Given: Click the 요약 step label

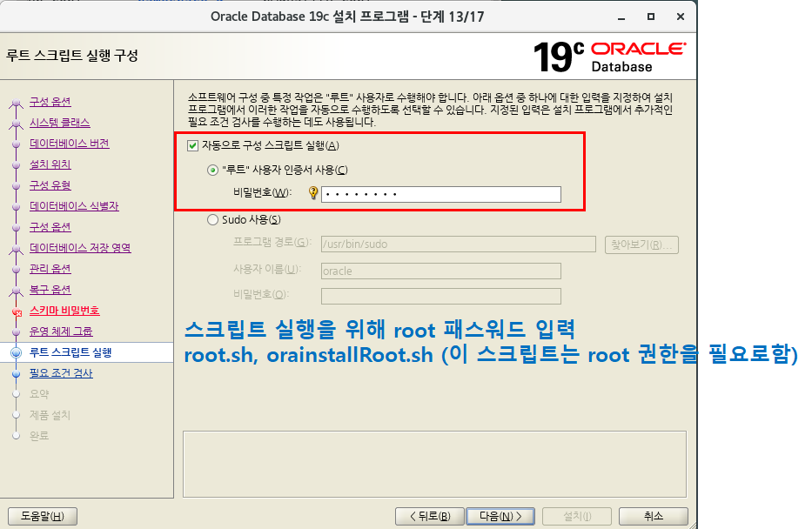Looking at the screenshot, I should pyautogui.click(x=39, y=394).
